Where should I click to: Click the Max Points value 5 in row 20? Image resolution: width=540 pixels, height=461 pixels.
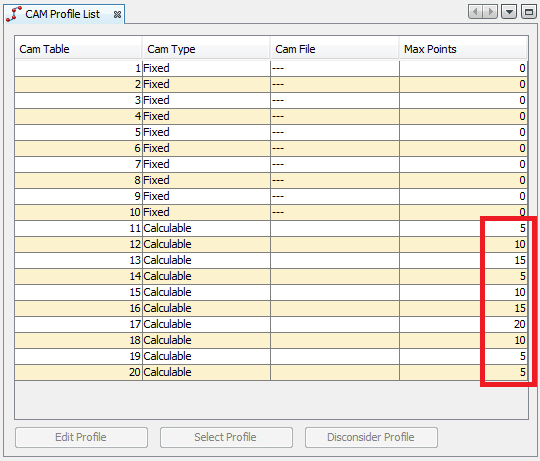tap(464, 373)
